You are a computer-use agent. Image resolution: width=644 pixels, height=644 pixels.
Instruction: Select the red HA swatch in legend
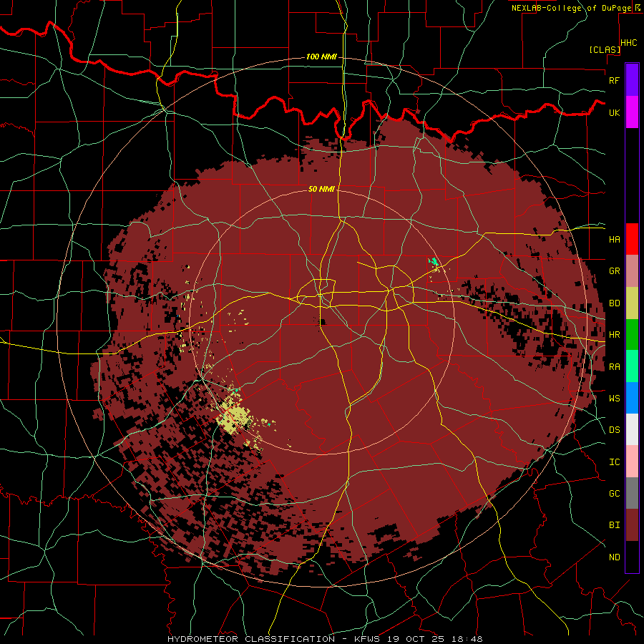632,239
